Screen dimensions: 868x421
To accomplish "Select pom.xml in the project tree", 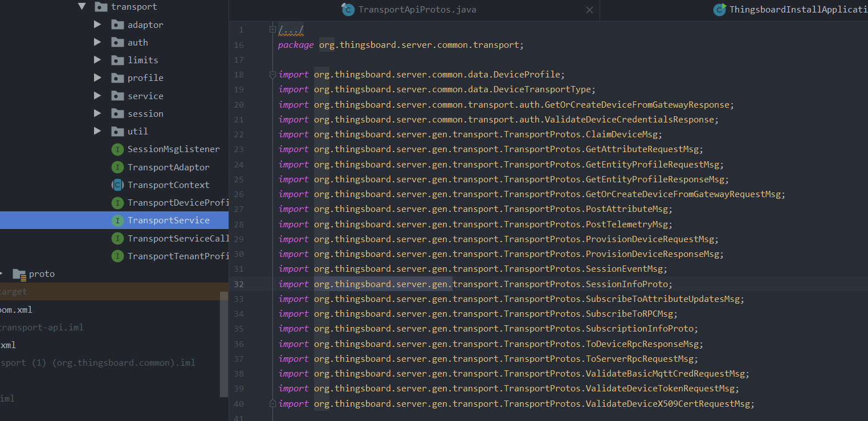I will 16,310.
